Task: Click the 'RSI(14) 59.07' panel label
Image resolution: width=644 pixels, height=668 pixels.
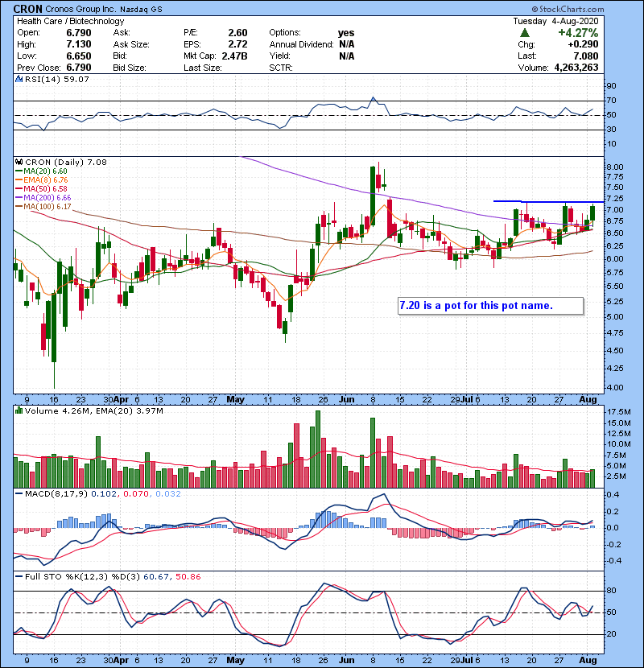Action: (57, 79)
